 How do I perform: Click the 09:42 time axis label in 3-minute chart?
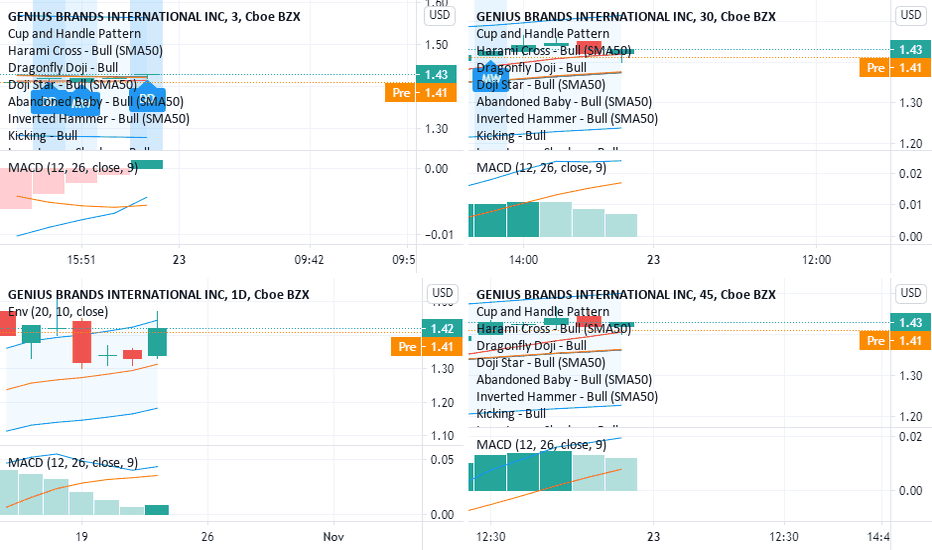coord(309,259)
